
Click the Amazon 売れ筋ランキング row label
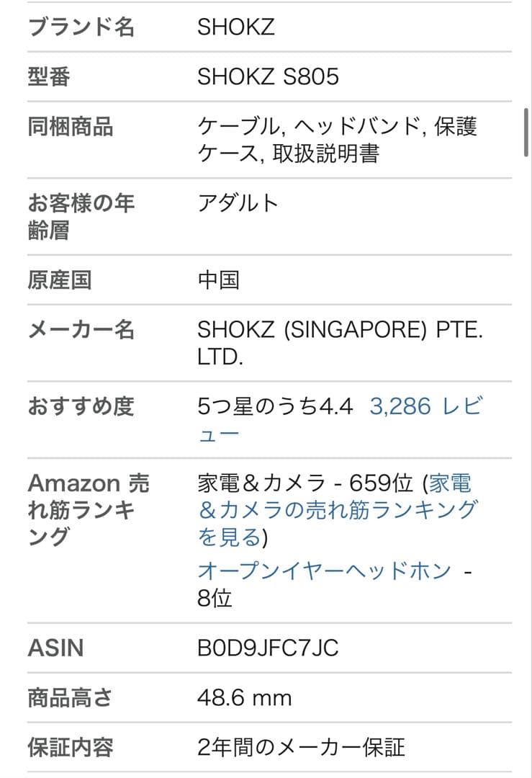(x=89, y=510)
